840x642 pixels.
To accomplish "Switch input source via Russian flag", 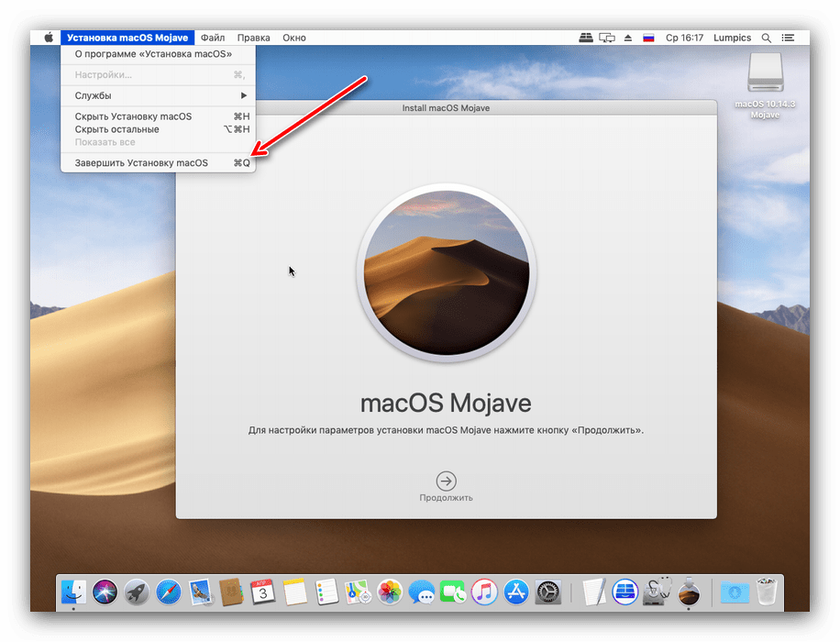I will click(648, 38).
